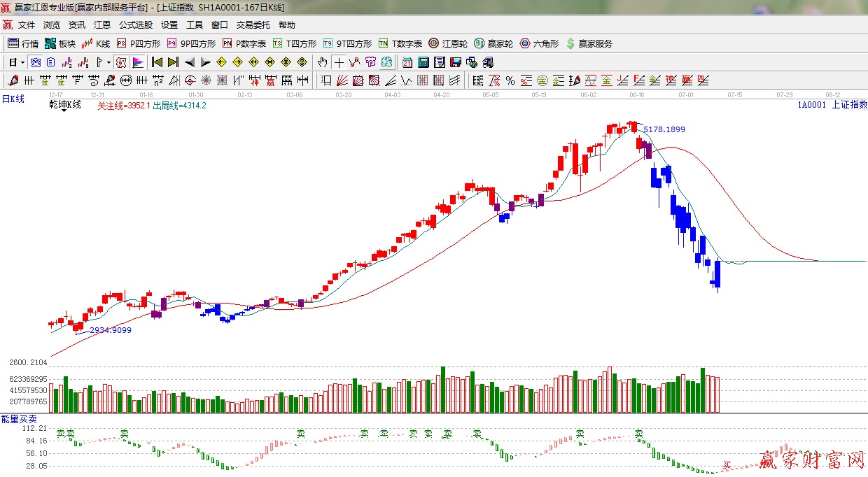Click the 5178.1899 peak candlestick marker
This screenshot has width=868, height=477.
point(633,127)
